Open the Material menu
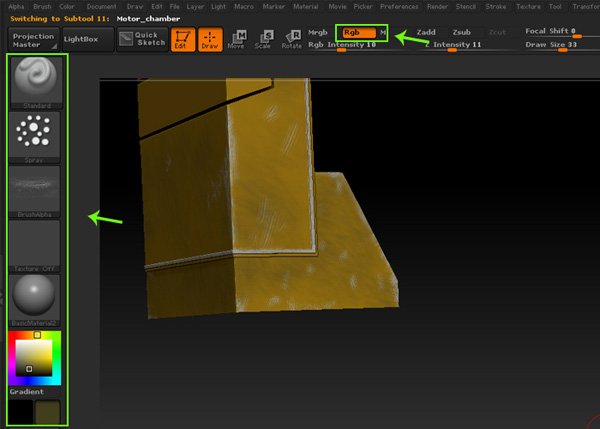Viewport: 600px width, 429px height. pos(306,7)
